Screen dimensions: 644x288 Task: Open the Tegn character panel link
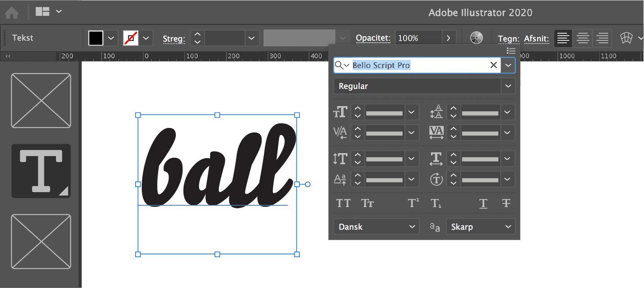point(508,39)
